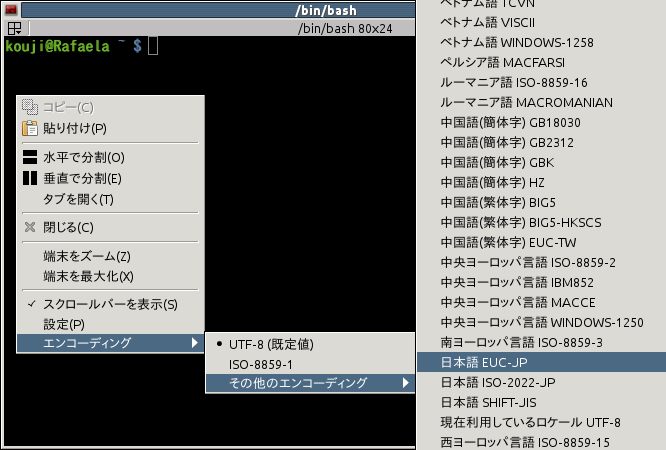The image size is (666, 450).
Task: Choose 中国語(繁体字) EUC-TW encoding
Action: pos(542,242)
